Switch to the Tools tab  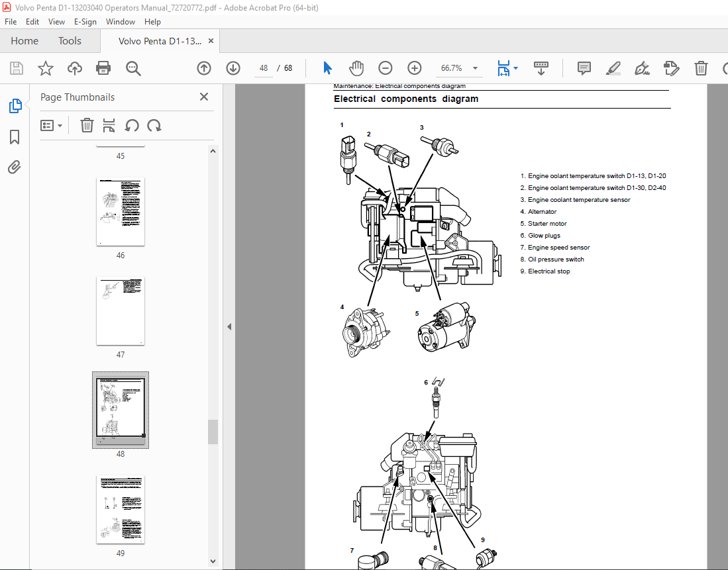70,41
